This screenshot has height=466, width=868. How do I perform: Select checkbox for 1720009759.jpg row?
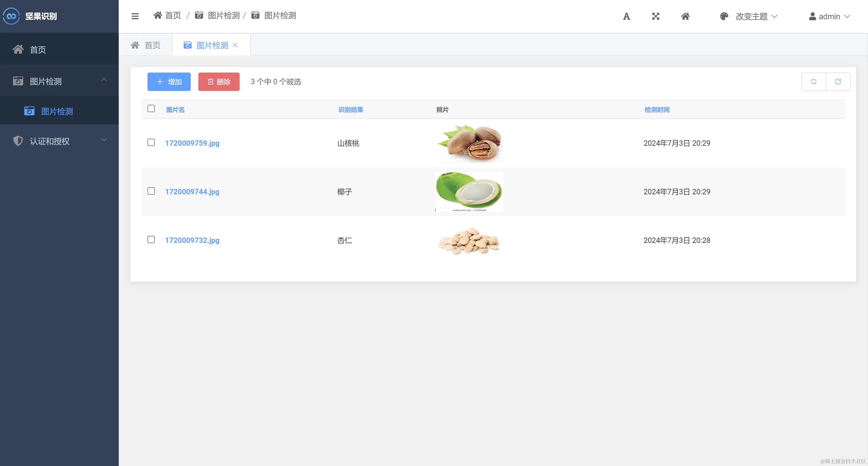pos(151,143)
